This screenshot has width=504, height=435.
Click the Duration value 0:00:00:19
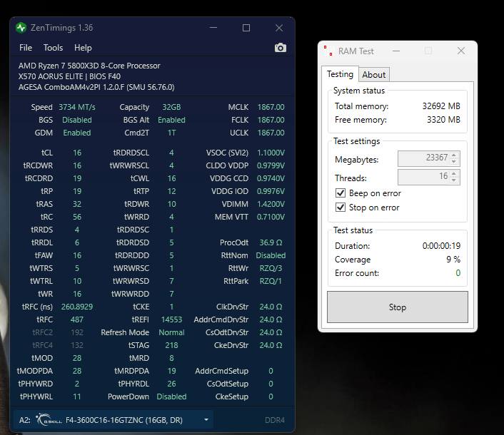tap(441, 246)
